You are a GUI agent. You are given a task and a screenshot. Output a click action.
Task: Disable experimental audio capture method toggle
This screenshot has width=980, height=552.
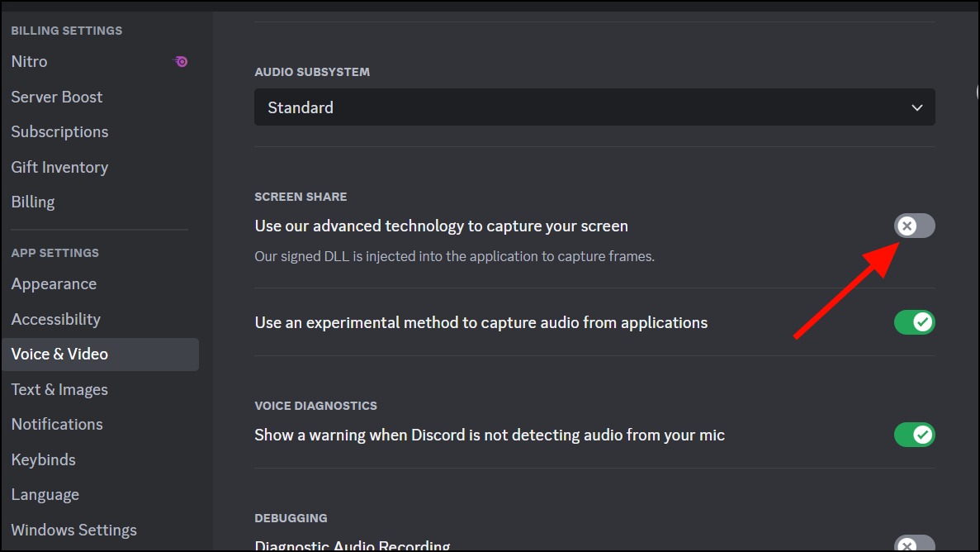point(915,322)
